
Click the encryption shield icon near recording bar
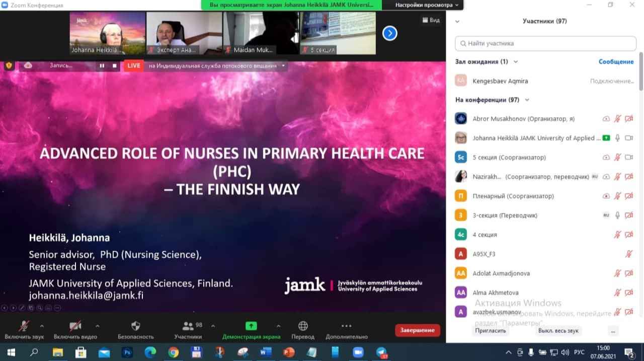[x=9, y=65]
